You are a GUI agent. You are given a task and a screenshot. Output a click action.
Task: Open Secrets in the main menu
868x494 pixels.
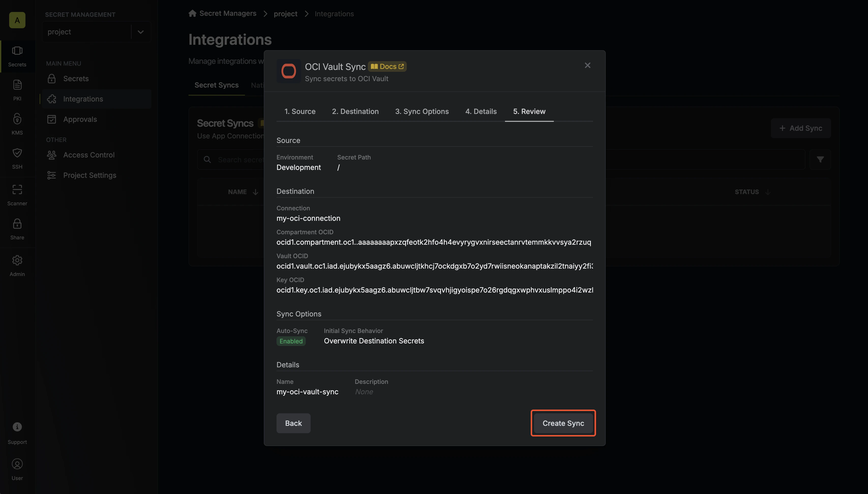coord(97,79)
